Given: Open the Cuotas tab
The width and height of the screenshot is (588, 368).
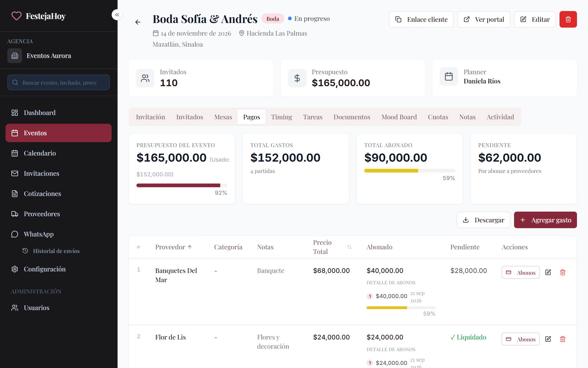Looking at the screenshot, I should coord(438,117).
